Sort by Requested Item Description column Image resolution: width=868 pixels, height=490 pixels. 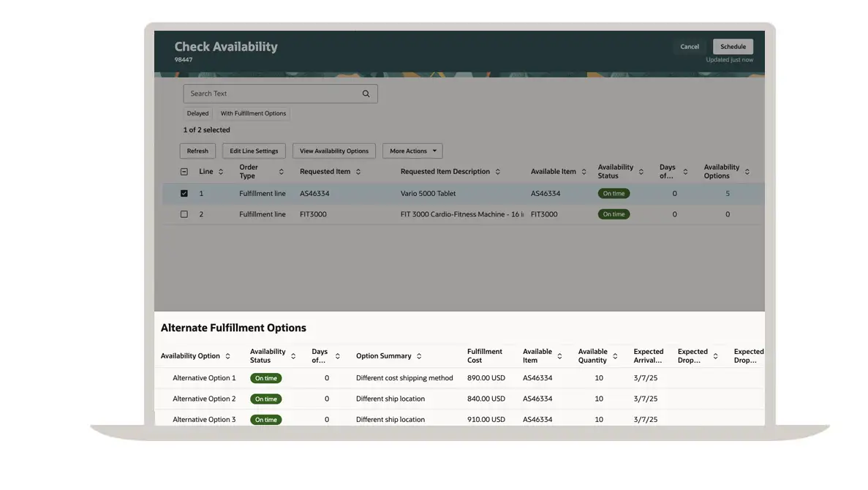[498, 172]
